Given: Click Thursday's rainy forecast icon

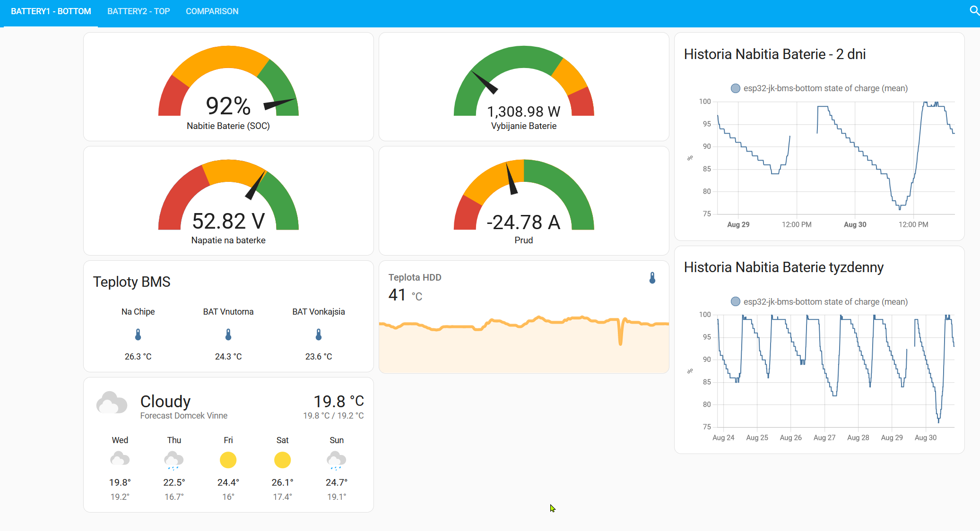Looking at the screenshot, I should [174, 460].
